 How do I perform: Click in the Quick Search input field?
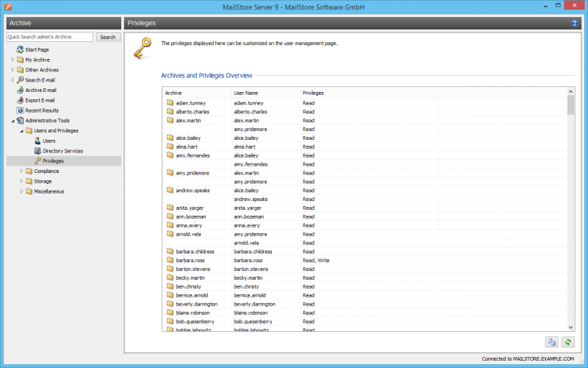tap(50, 37)
